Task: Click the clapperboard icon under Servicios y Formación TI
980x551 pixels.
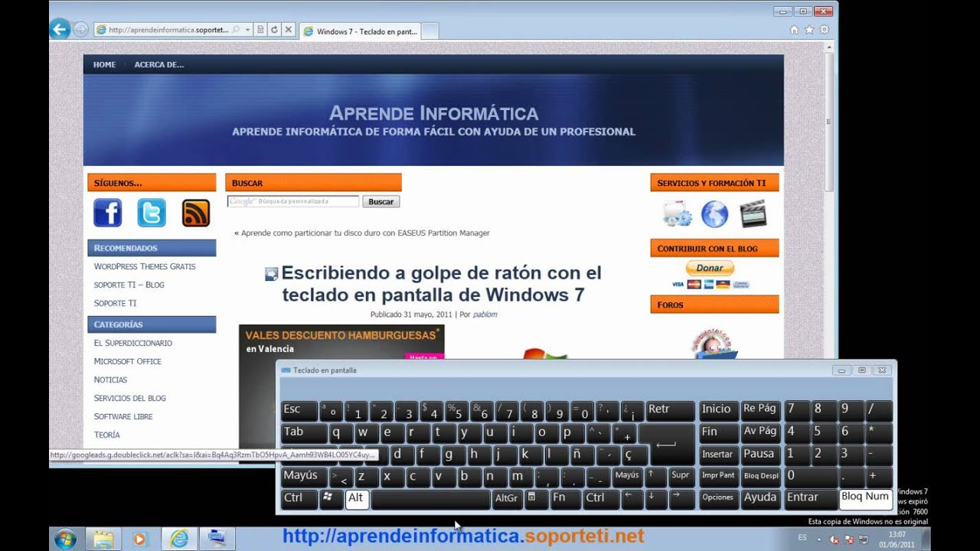Action: 753,214
